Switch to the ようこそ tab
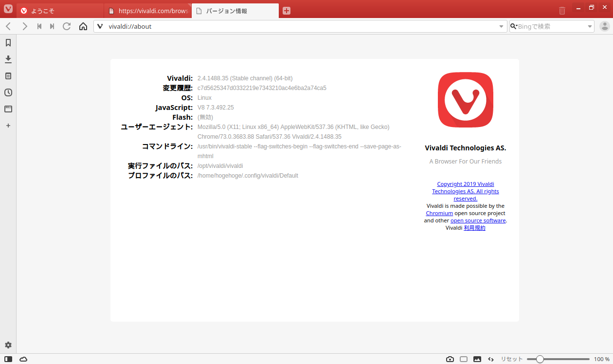 (x=60, y=11)
